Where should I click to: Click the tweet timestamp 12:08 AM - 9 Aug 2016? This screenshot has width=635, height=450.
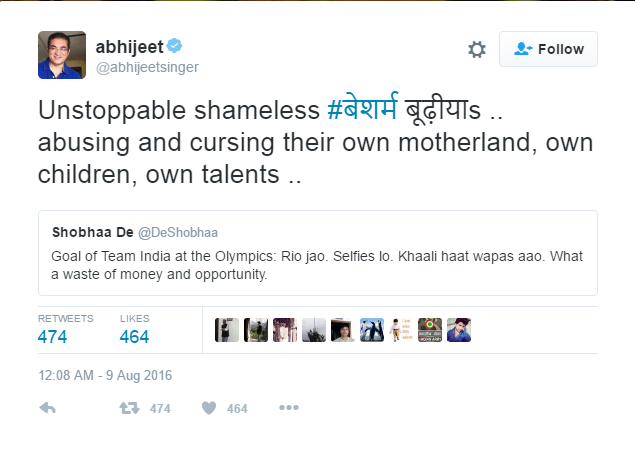pyautogui.click(x=105, y=375)
